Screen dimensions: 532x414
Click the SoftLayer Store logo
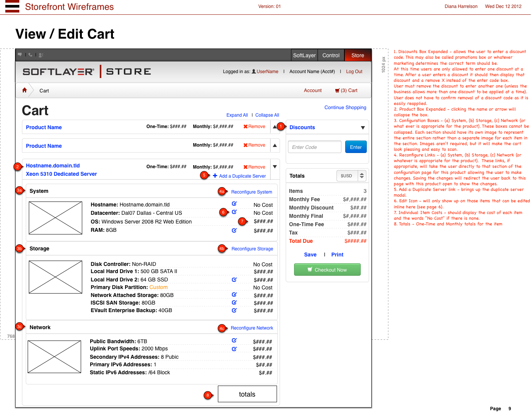pyautogui.click(x=87, y=72)
